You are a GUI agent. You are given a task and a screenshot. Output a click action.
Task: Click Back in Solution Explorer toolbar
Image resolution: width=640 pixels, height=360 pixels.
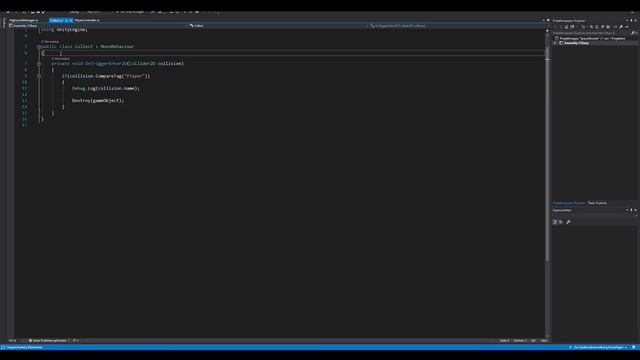pos(555,27)
